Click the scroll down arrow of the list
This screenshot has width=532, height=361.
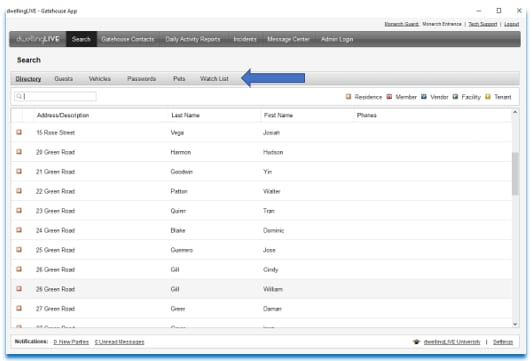(x=515, y=324)
